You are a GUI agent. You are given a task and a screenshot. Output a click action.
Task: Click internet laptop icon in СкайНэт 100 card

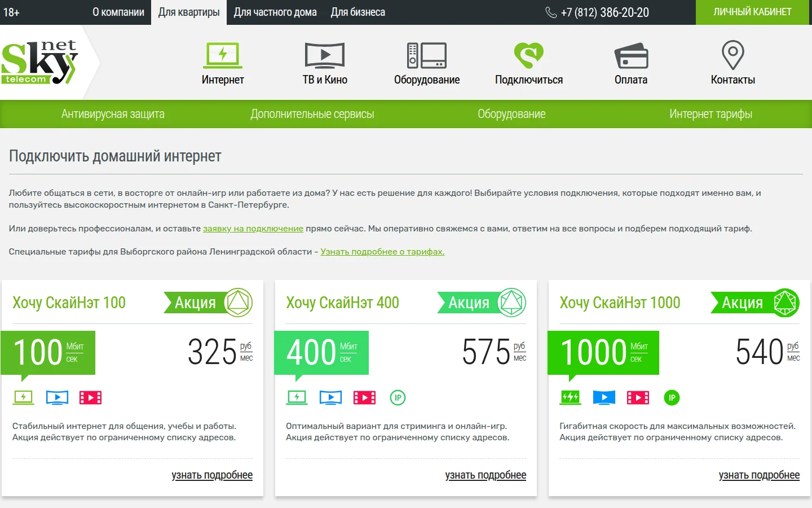pos(23,397)
